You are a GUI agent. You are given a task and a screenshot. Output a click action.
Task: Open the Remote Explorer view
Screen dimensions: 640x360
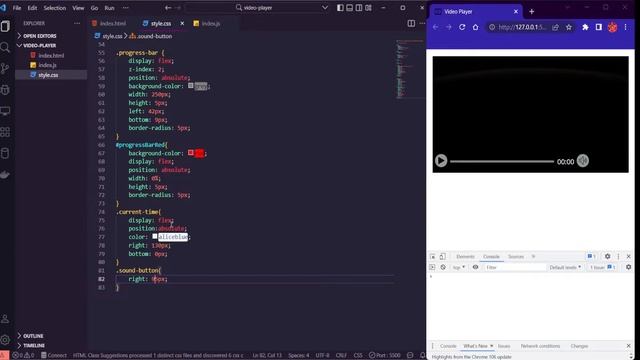tap(5, 111)
